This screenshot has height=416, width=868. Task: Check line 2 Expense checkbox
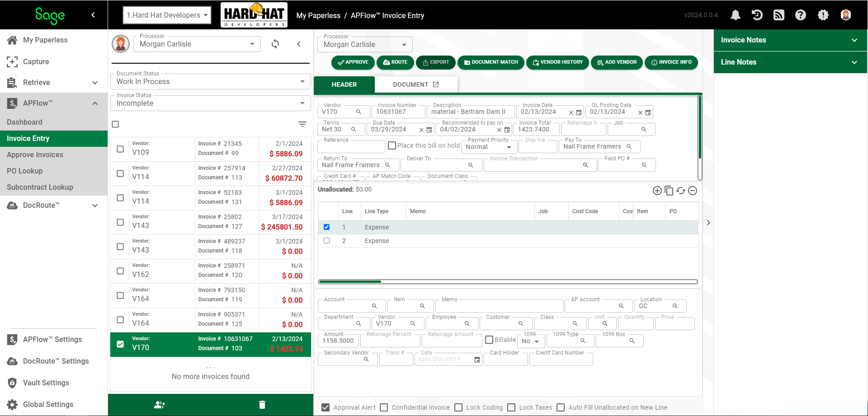click(x=326, y=241)
